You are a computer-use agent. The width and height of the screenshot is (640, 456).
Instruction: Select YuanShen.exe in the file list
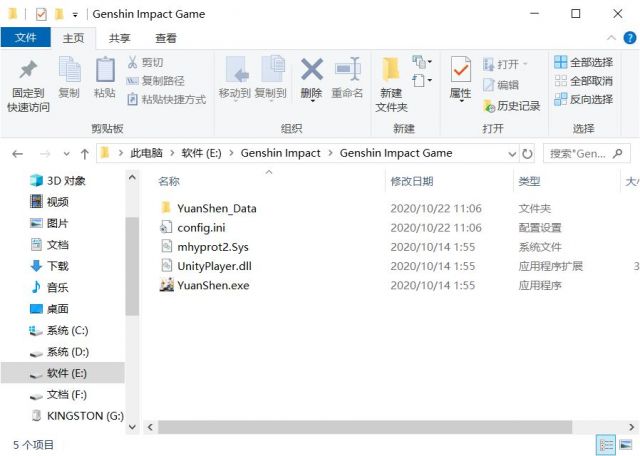click(x=213, y=285)
